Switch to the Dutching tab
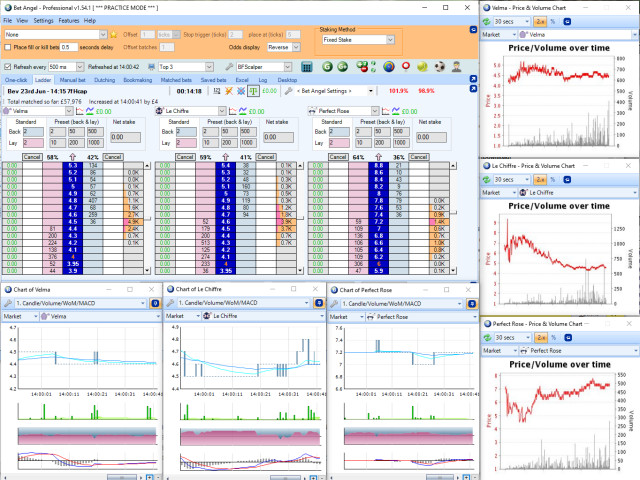Viewport: 640px width, 480px height. pos(104,80)
